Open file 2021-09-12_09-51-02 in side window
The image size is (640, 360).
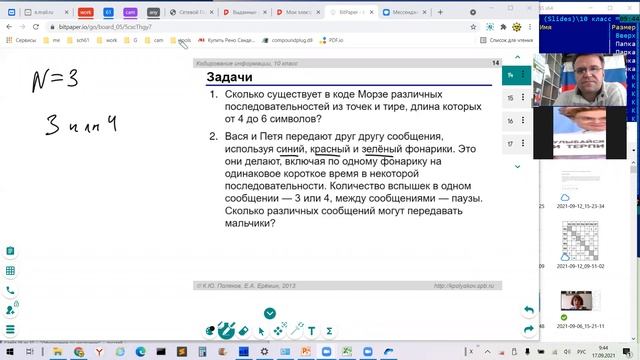click(580, 244)
